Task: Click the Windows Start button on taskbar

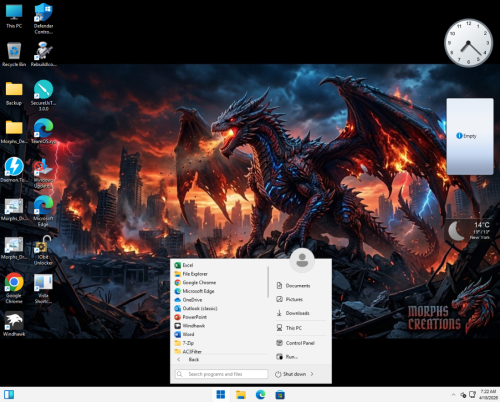Action: [x=221, y=395]
